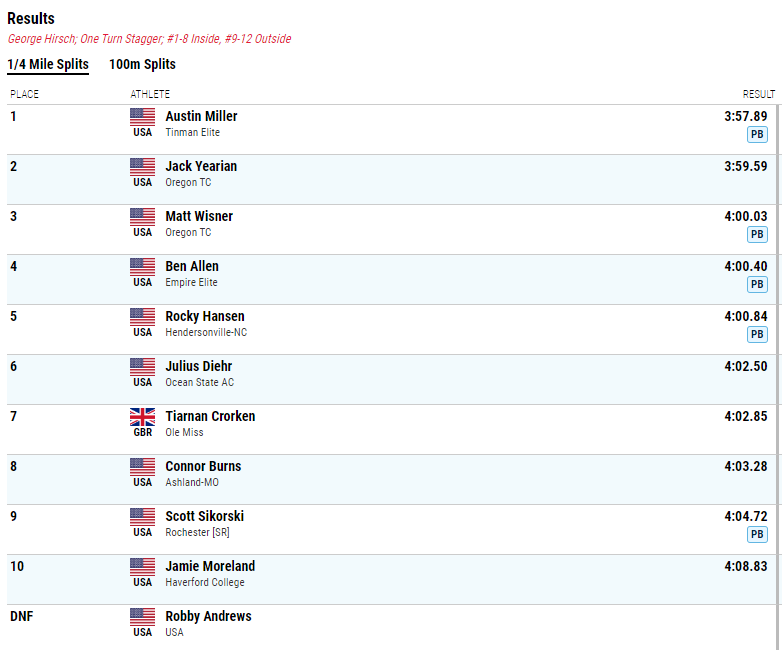Viewport: 782px width, 650px height.
Task: Click the PB badge under Ben Allen's 4:00.40
Action: click(x=757, y=284)
